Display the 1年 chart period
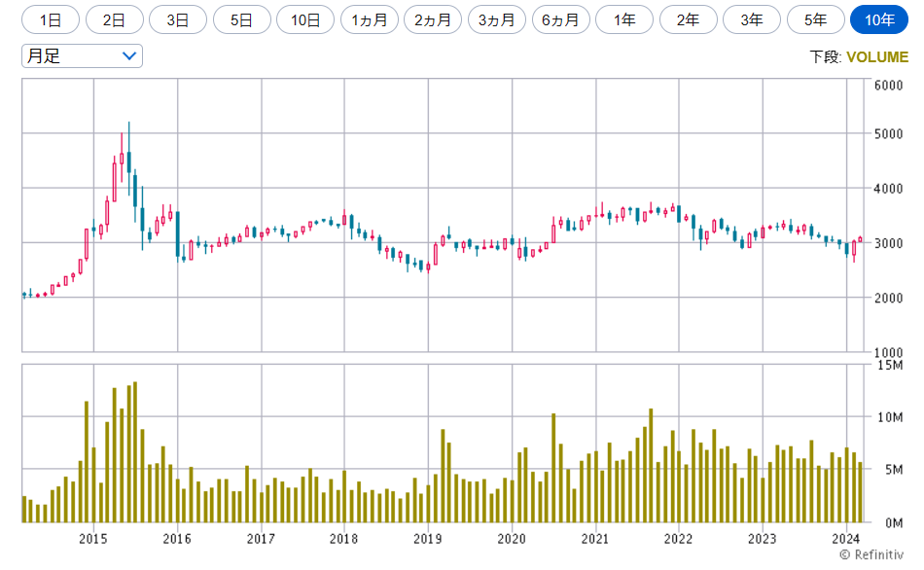Screen dimensions: 924x570 pyautogui.click(x=623, y=19)
